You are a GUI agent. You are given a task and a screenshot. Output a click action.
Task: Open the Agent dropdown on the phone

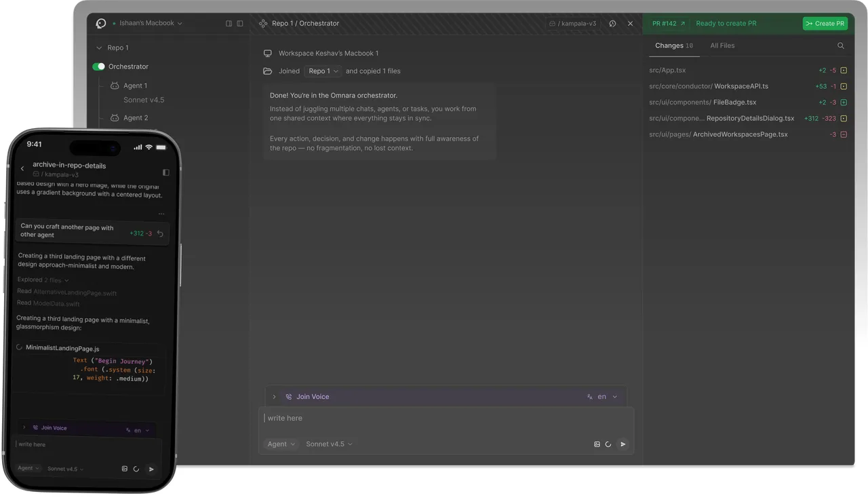pyautogui.click(x=28, y=468)
